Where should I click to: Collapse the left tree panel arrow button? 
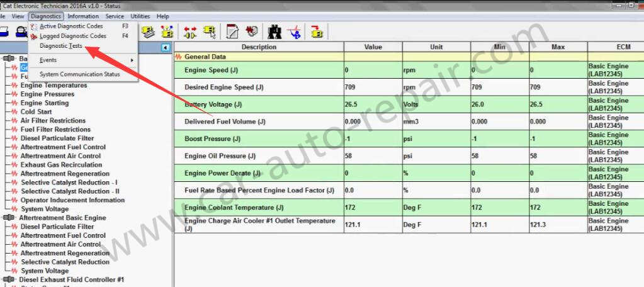pos(166,48)
